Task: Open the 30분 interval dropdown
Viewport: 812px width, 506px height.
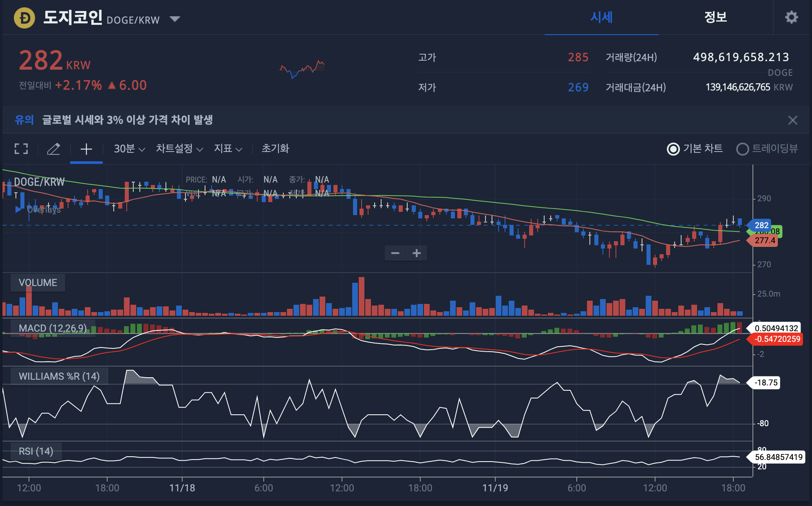Action: point(129,149)
